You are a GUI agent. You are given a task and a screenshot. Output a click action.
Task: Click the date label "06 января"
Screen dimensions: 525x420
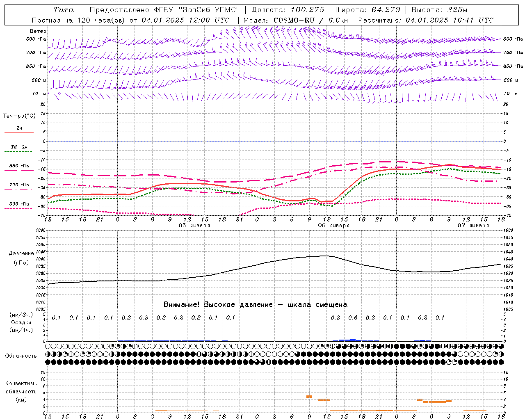coord(334,226)
